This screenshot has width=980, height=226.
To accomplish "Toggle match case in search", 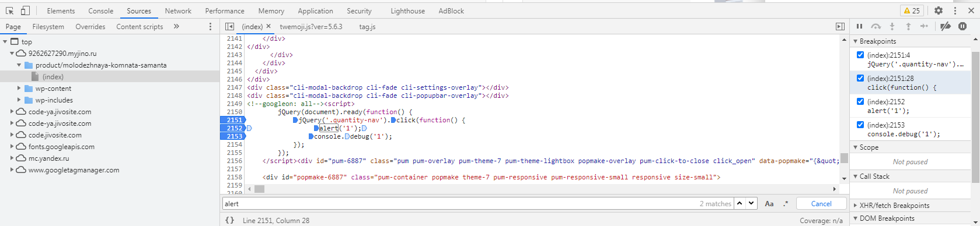I will 769,204.
